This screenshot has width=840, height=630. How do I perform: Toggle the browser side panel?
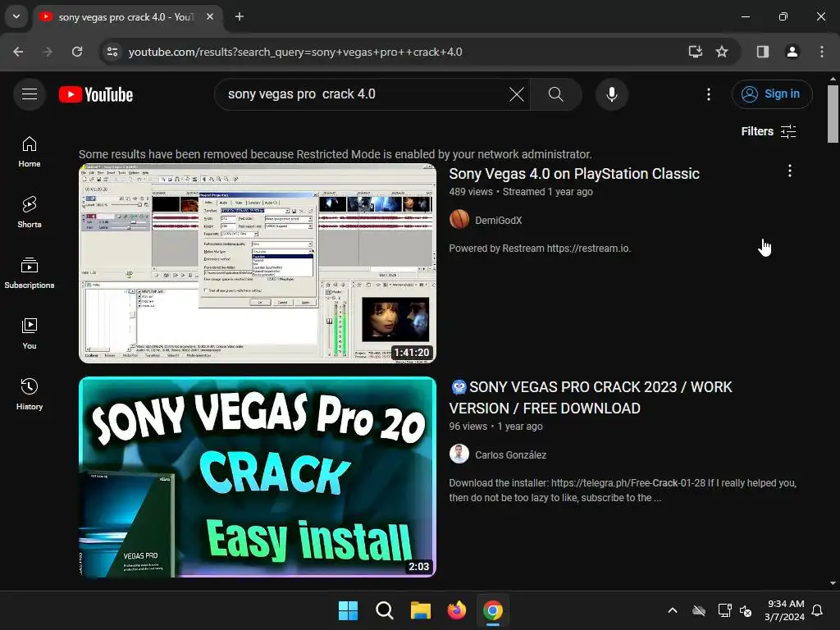(763, 52)
